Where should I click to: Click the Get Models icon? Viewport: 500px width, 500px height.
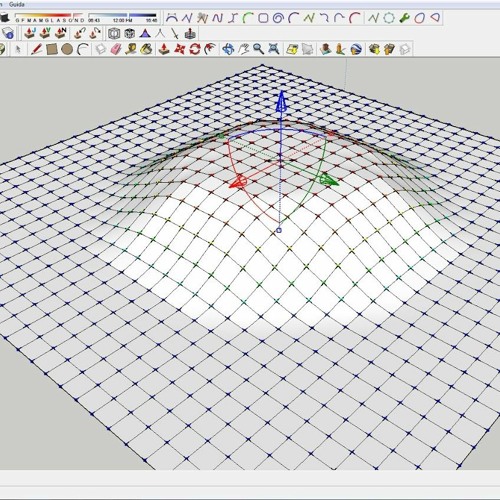[374, 49]
